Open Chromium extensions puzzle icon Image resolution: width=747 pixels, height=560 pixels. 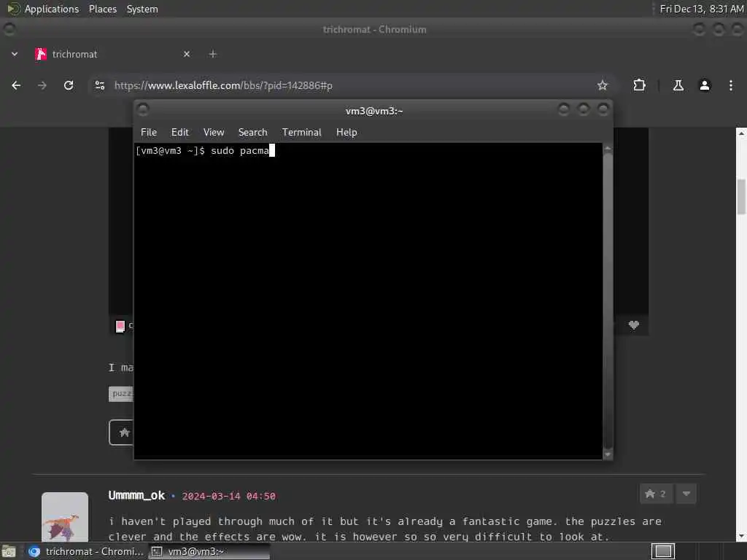tap(639, 85)
